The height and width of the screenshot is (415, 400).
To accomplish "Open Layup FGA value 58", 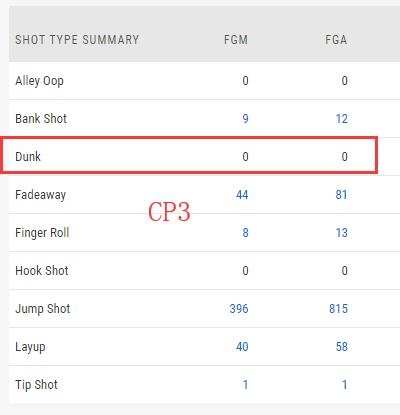I will pyautogui.click(x=342, y=347).
